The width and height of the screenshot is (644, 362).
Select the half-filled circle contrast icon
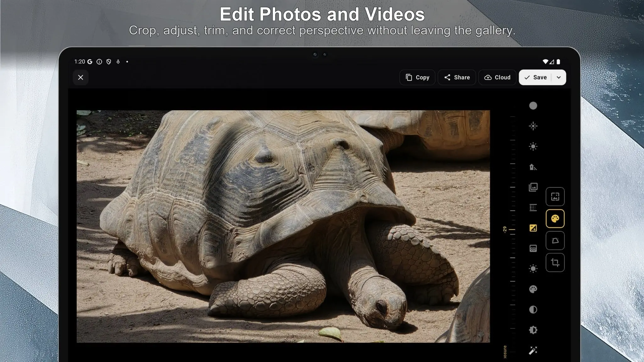pos(533,310)
